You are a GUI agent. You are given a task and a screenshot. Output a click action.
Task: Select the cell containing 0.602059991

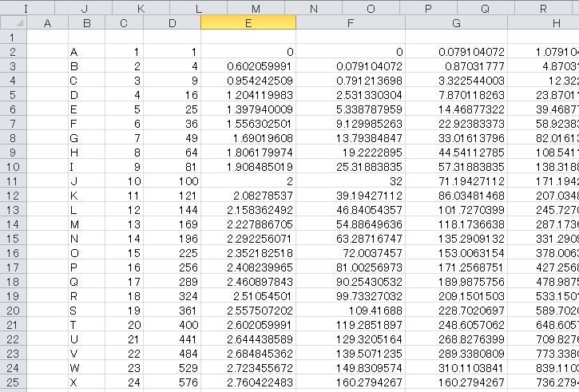click(x=248, y=66)
